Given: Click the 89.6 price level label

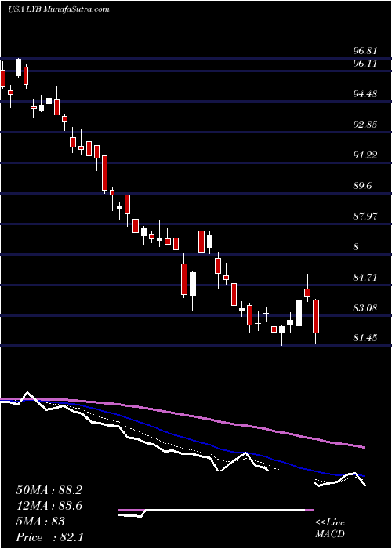Looking at the screenshot, I should pyautogui.click(x=362, y=186).
